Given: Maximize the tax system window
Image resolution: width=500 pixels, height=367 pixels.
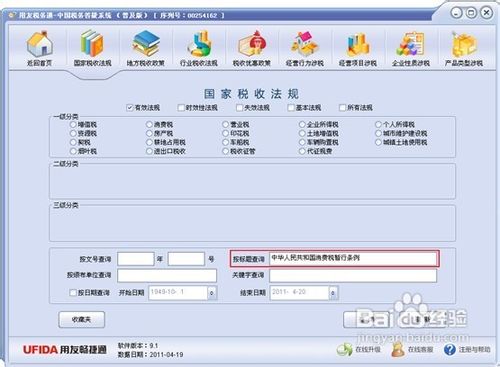Looking at the screenshot, I should click(x=471, y=13).
